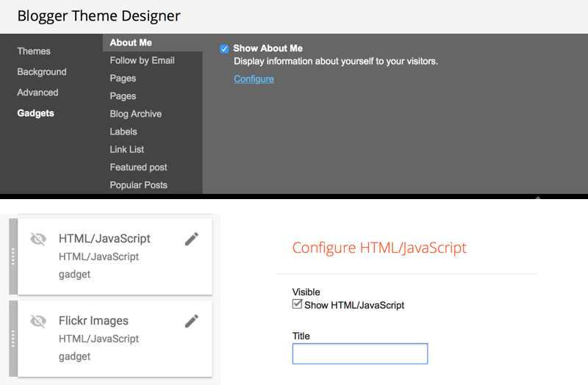Uncheck the Show HTML/JavaScript checkbox
The image size is (588, 385).
point(297,304)
